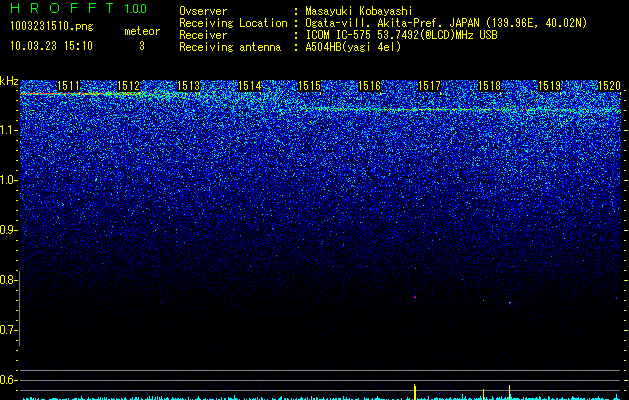This screenshot has height=400, width=629.
Task: Click the 0.8 kHz axis label
Action: (9, 280)
